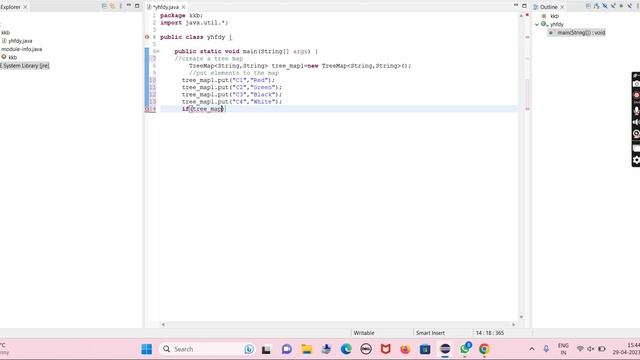Click error marker on line 4 gutter
The image size is (640, 360).
147,37
